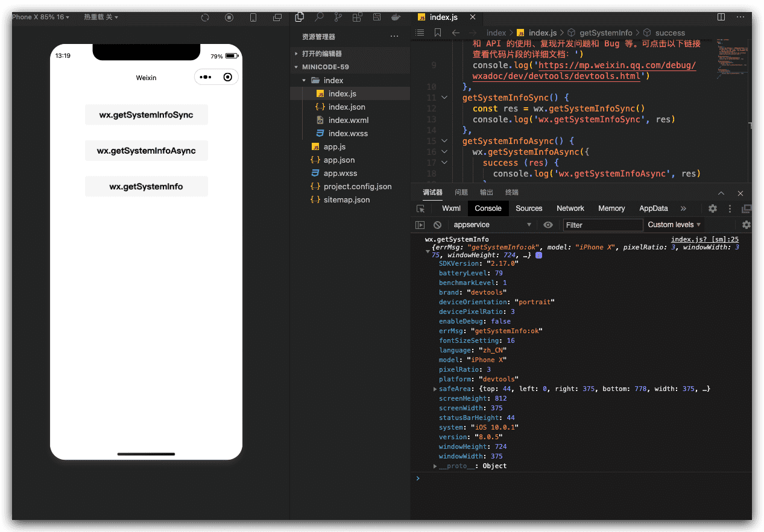
Task: Click the split editor icon
Action: [721, 17]
